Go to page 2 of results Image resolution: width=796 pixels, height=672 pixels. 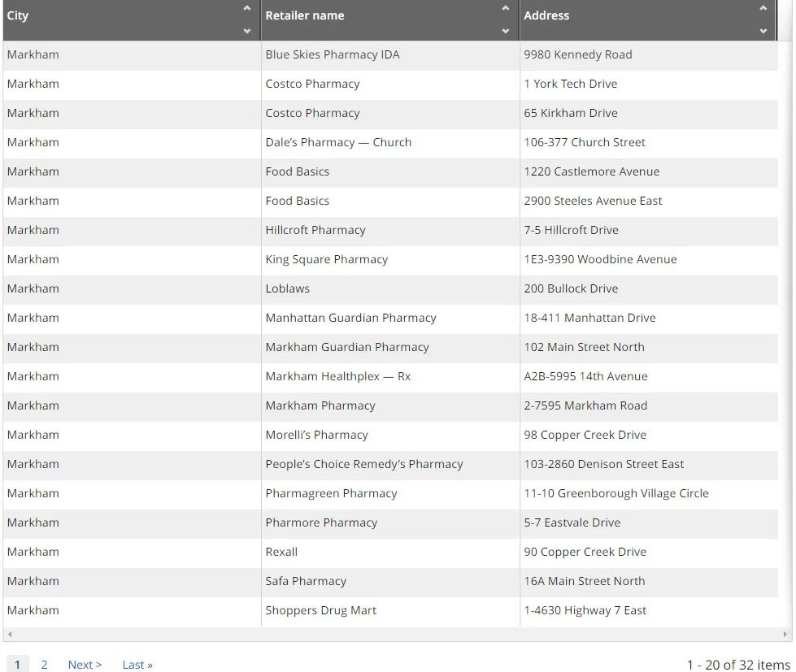click(44, 665)
